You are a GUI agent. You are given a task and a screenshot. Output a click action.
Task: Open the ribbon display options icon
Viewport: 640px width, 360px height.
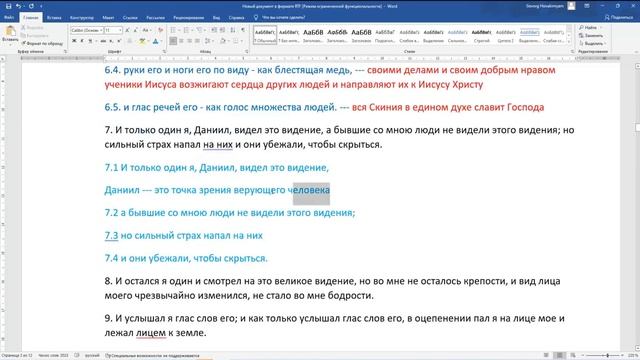587,6
